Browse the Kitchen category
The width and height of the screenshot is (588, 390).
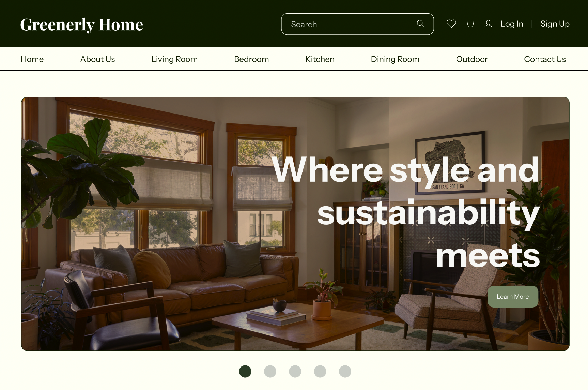(320, 59)
